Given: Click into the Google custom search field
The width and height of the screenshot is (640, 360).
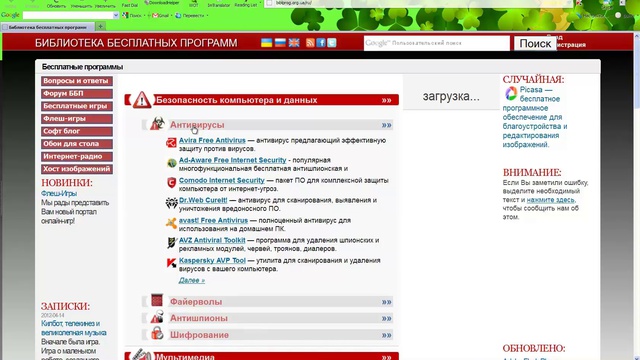Looking at the screenshot, I should [x=437, y=43].
